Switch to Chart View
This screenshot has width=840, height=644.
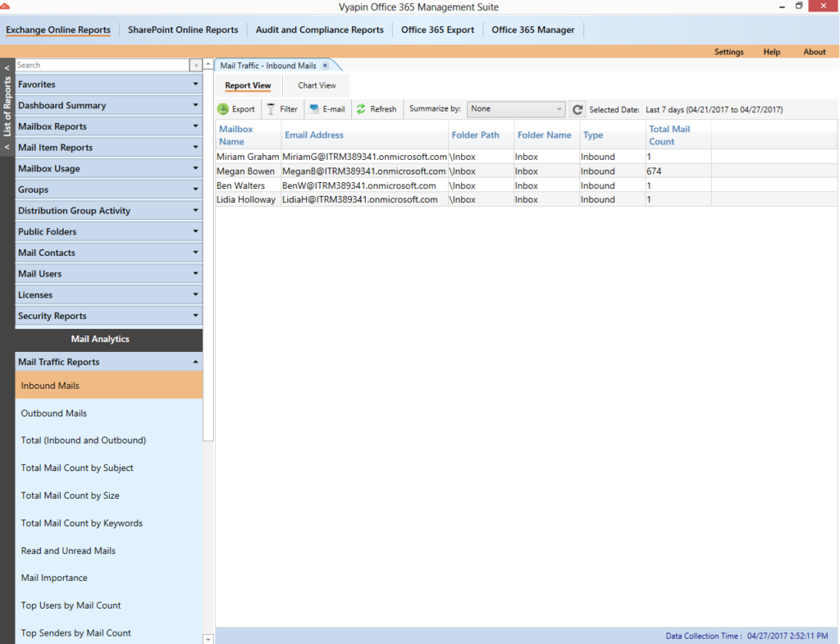tap(317, 85)
